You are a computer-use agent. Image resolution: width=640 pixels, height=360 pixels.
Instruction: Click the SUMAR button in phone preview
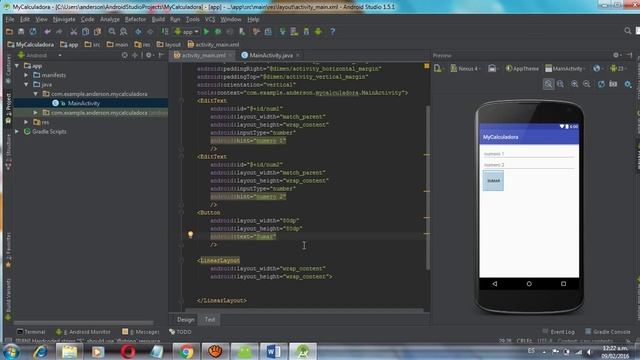pos(493,180)
